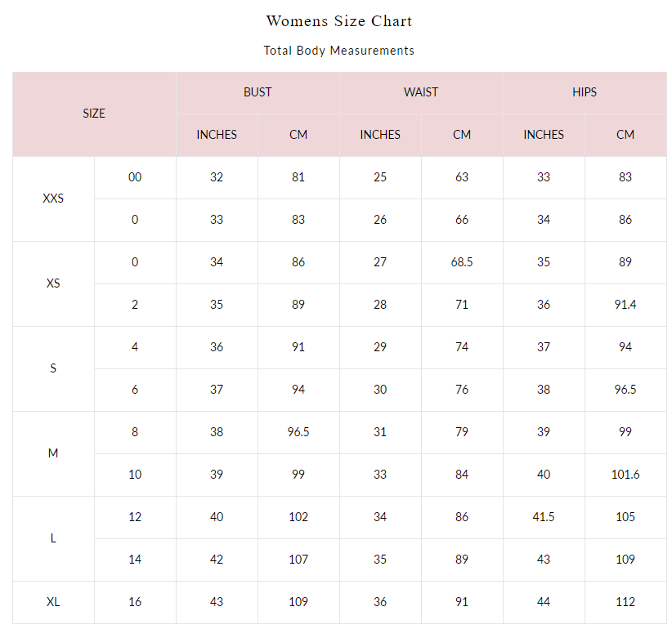Select the XL size row label
Screen dimensions: 672x629
[53, 602]
